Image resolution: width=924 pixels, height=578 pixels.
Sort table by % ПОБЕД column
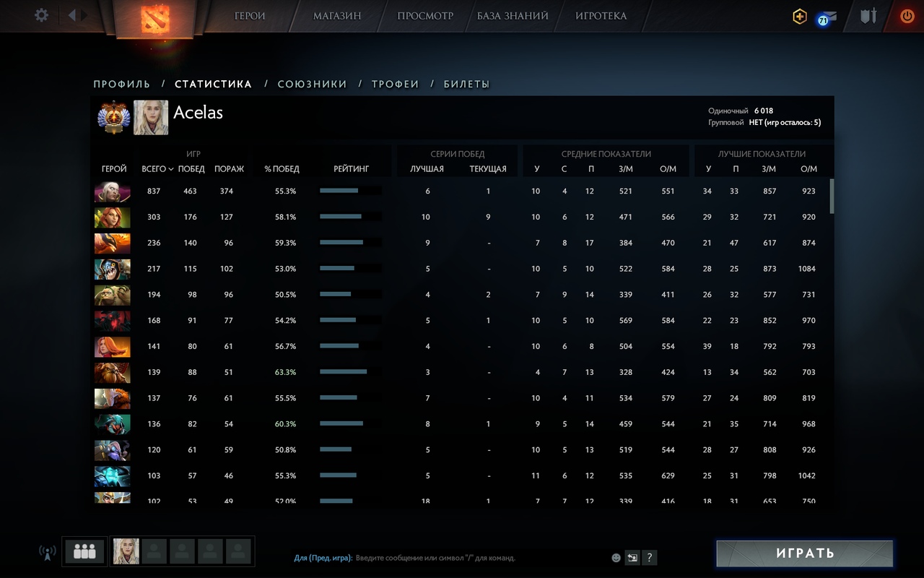click(x=282, y=169)
